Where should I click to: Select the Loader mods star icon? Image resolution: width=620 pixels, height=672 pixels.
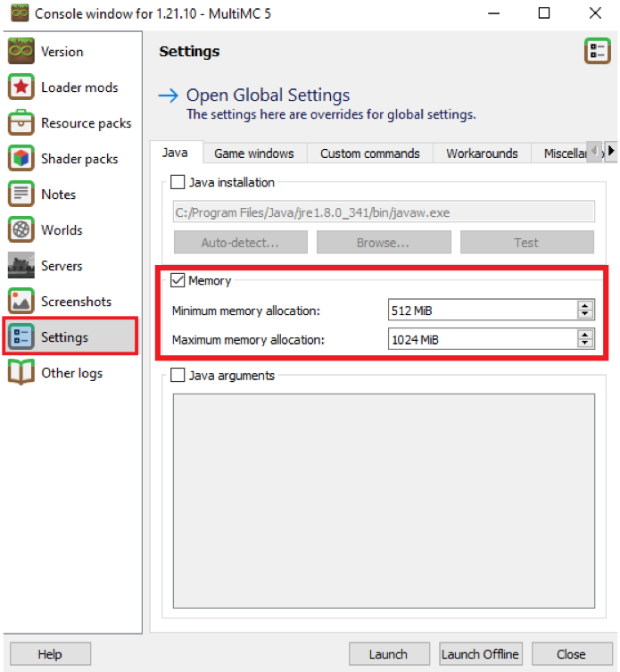pyautogui.click(x=21, y=87)
